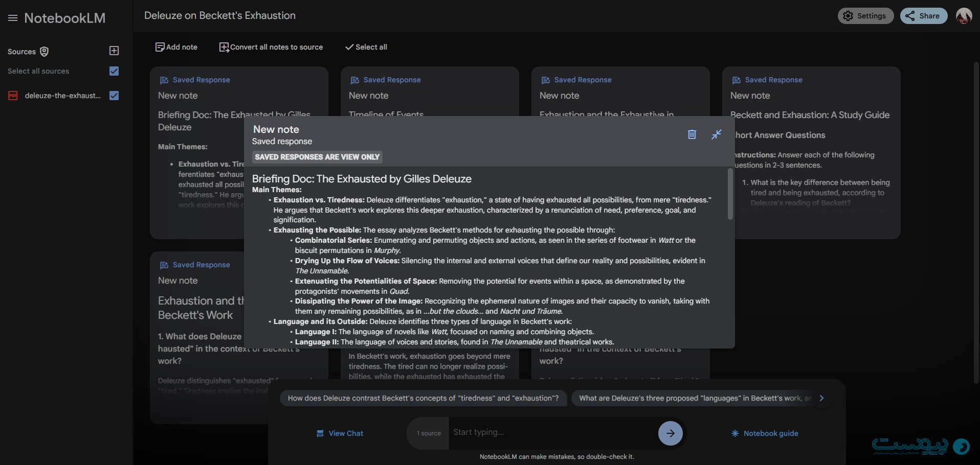Collapse the expanded note with the minimize icon
980x465 pixels.
point(717,134)
